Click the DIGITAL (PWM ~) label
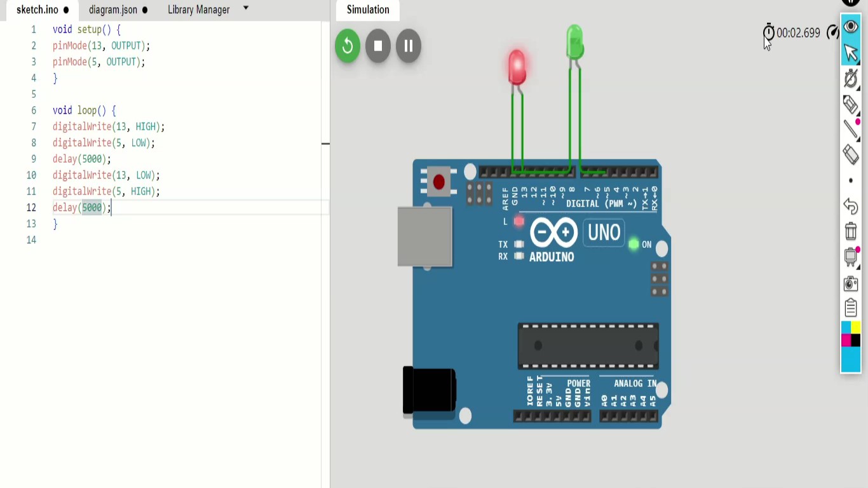 (601, 203)
